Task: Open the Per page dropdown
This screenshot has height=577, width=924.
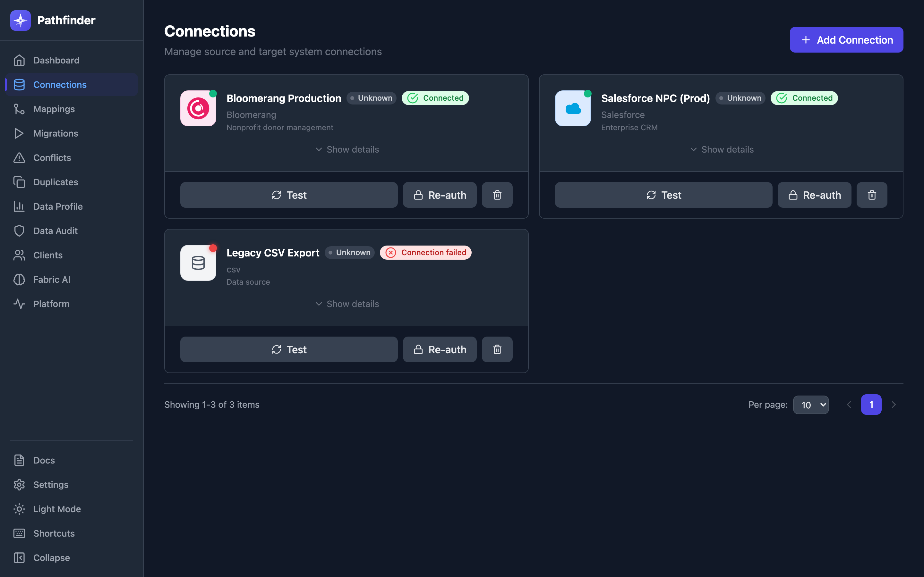Action: click(811, 405)
